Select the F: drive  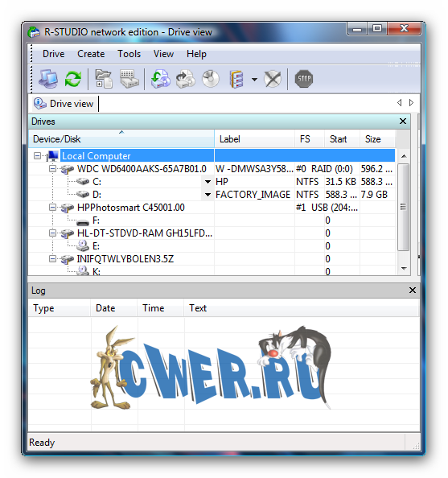(96, 220)
